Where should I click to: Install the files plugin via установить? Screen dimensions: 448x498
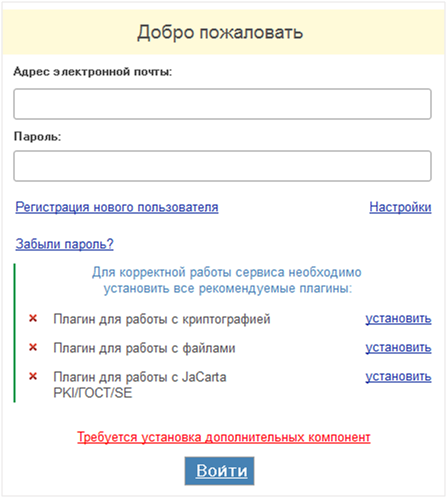[x=398, y=348]
